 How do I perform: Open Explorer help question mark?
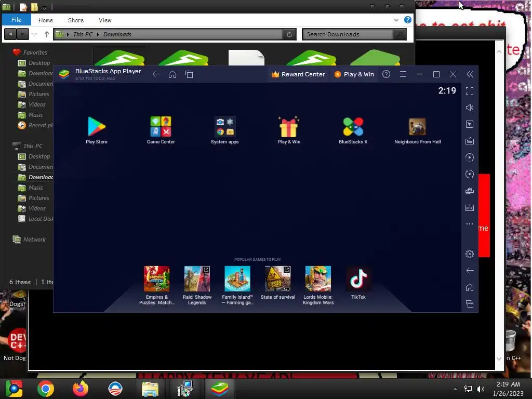point(408,20)
